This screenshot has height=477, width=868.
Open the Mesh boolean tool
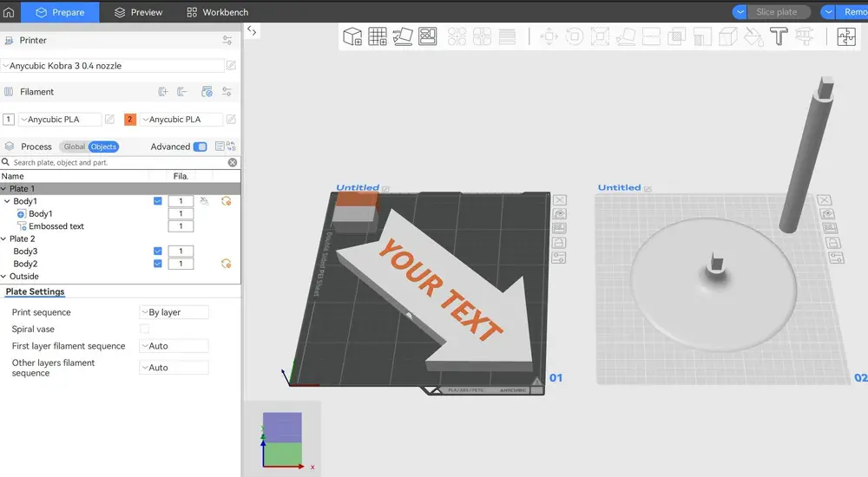(x=676, y=36)
